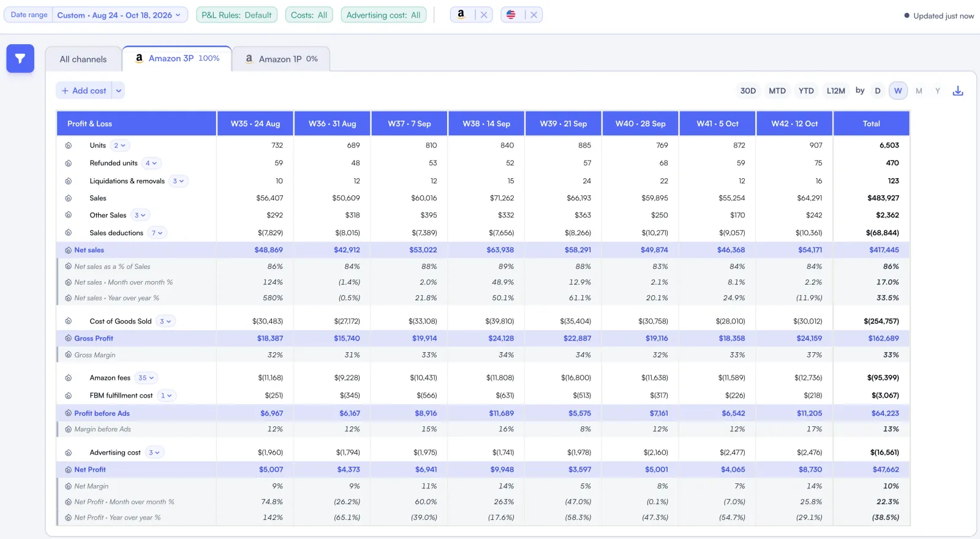Switch to the All channels tab
980x539 pixels.
(83, 59)
